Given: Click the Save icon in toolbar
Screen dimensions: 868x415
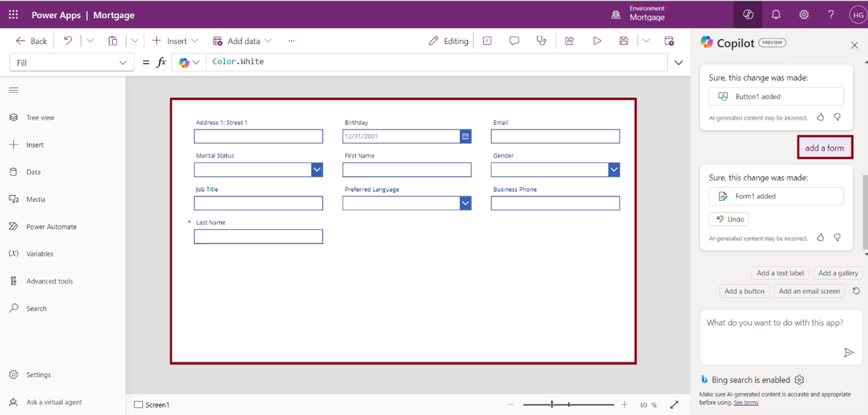Looking at the screenshot, I should coord(623,41).
